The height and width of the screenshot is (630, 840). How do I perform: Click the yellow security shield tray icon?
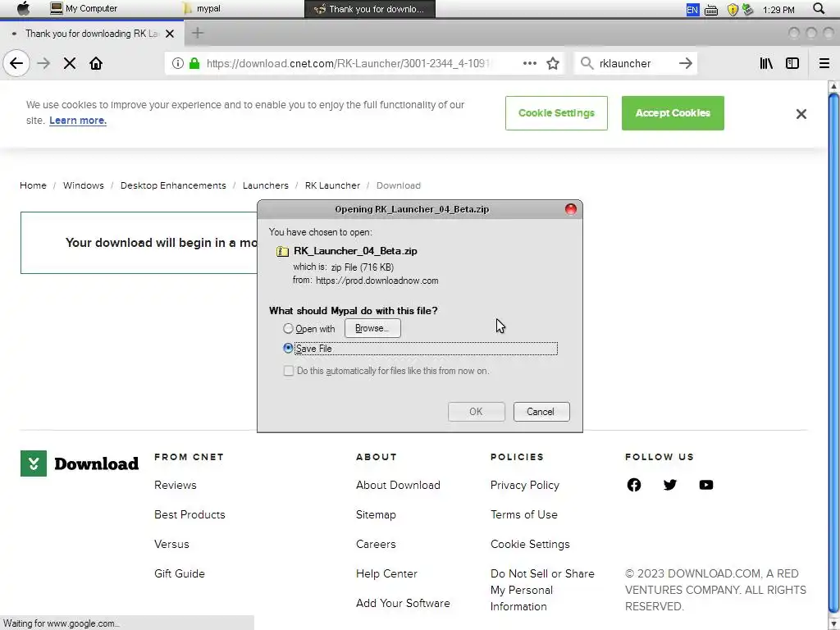pyautogui.click(x=733, y=10)
